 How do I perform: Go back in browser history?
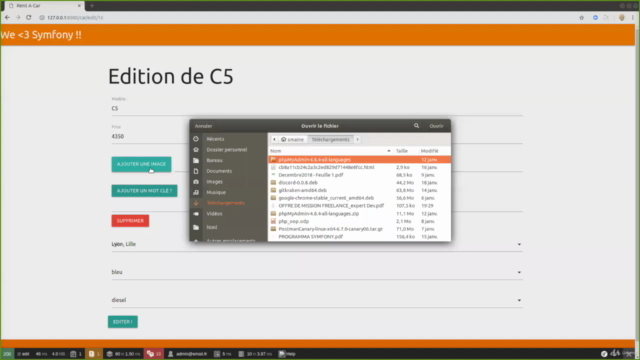click(x=7, y=18)
